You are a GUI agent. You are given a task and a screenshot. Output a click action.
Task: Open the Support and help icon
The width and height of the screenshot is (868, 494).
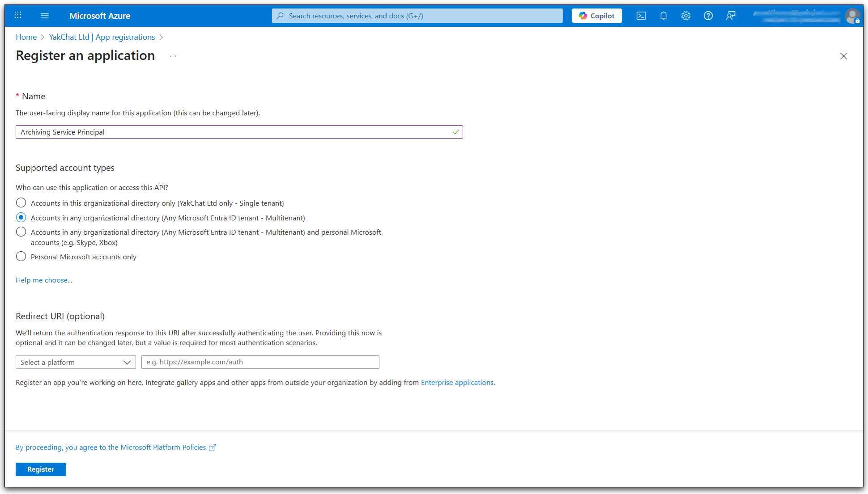(708, 16)
